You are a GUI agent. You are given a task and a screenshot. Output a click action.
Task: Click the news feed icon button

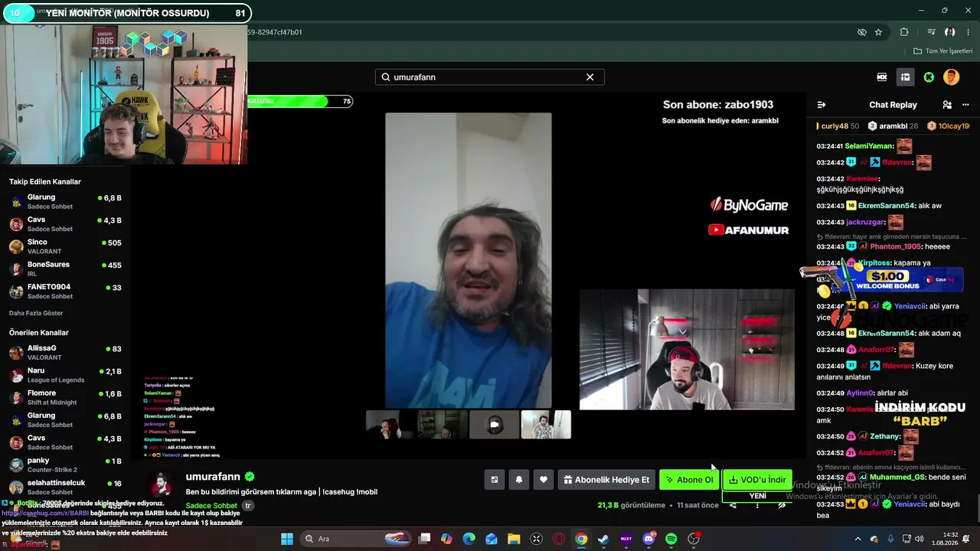495,480
